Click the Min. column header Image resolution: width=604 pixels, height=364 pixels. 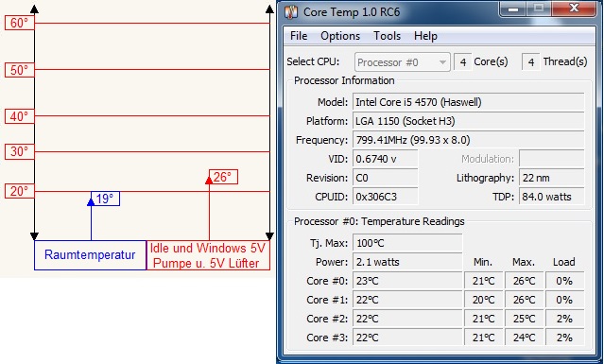point(483,262)
